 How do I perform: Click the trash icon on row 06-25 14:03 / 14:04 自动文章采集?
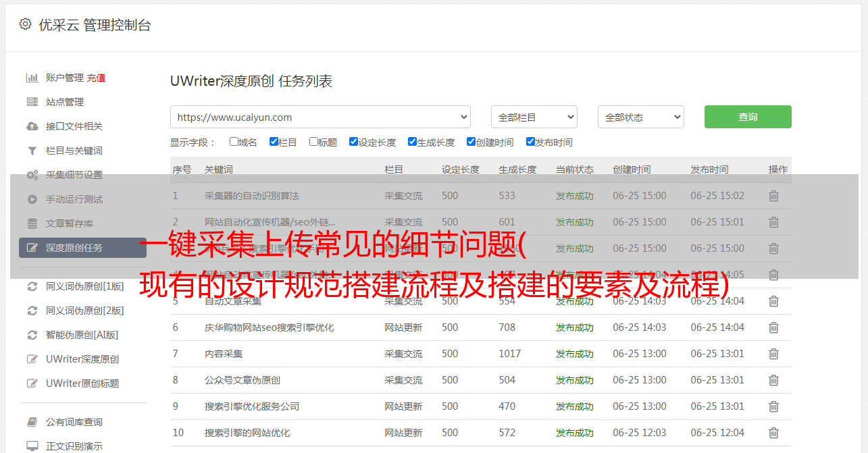click(774, 301)
